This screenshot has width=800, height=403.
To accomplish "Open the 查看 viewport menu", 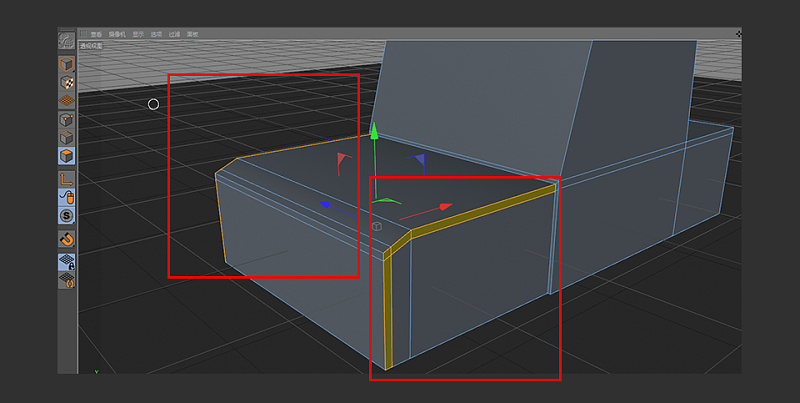I will (x=96, y=34).
